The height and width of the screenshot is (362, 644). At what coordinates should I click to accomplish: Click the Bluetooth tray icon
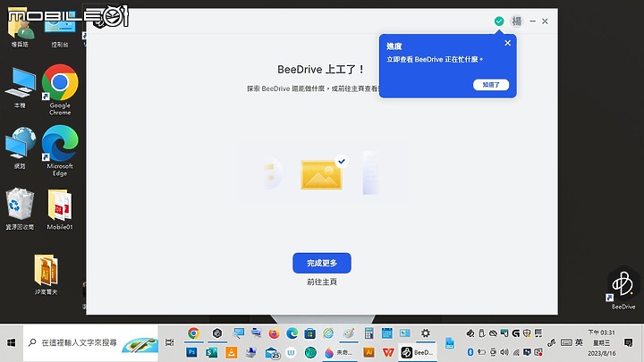click(470, 352)
